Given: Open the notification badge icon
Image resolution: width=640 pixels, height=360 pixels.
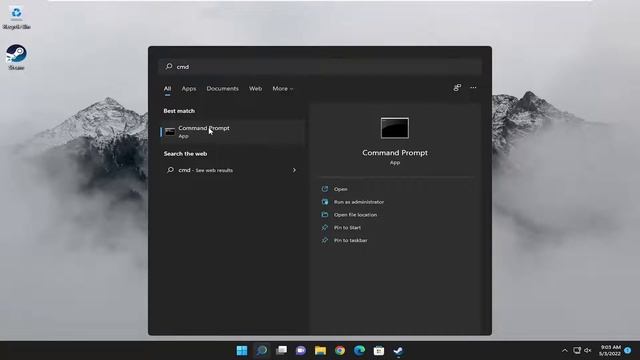Looking at the screenshot, I should [x=628, y=351].
